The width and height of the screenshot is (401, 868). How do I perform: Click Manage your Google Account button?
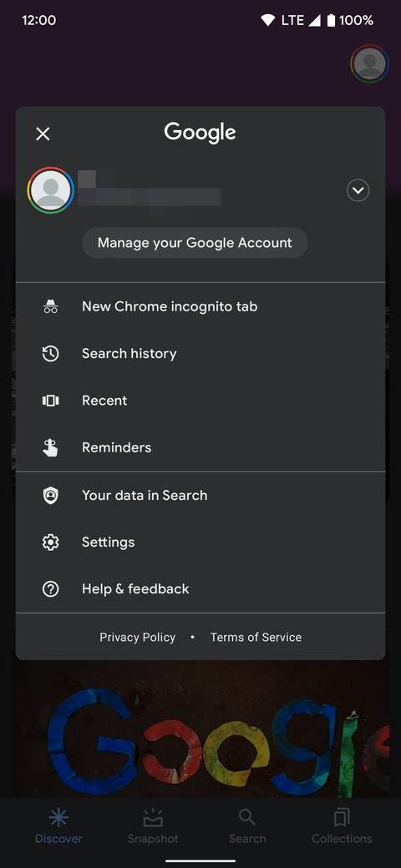pos(195,243)
